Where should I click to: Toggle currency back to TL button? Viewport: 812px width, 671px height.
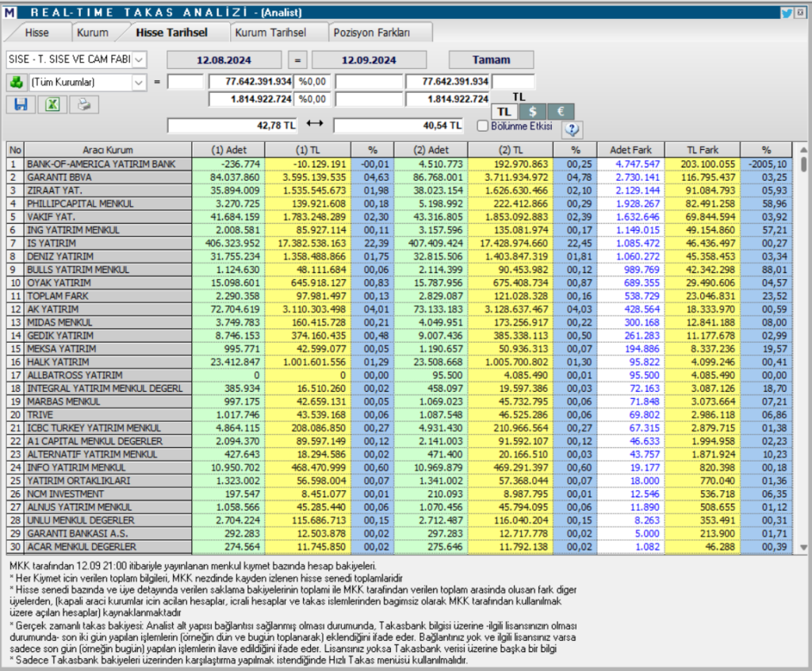point(504,111)
